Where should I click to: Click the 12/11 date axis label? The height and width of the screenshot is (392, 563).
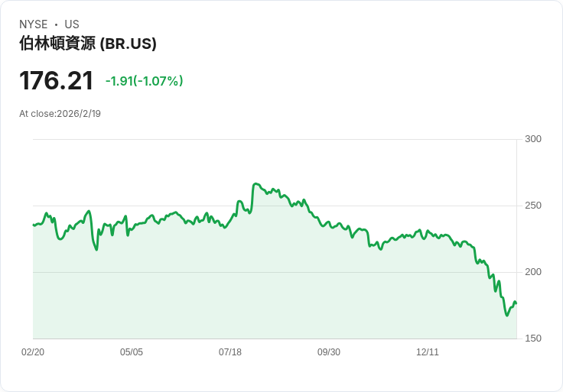(x=428, y=352)
